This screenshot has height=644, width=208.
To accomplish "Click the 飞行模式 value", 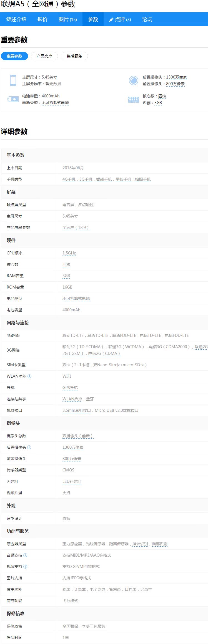I will point(70,601).
